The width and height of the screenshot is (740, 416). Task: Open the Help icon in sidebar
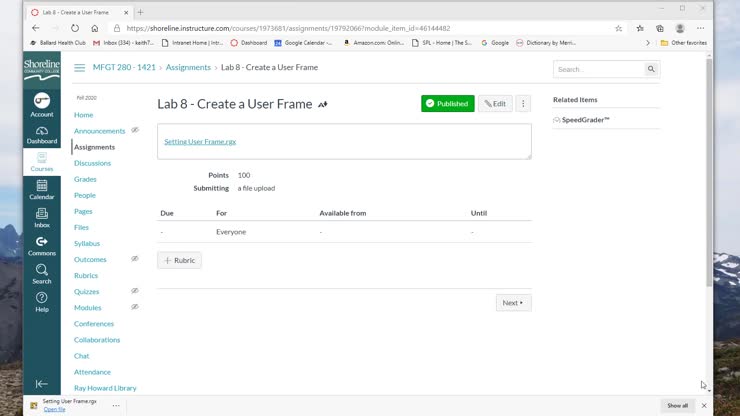pyautogui.click(x=42, y=302)
